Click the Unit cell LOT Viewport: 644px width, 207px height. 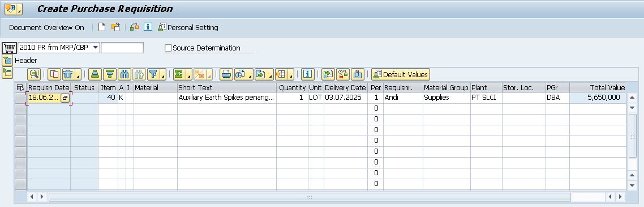click(316, 98)
